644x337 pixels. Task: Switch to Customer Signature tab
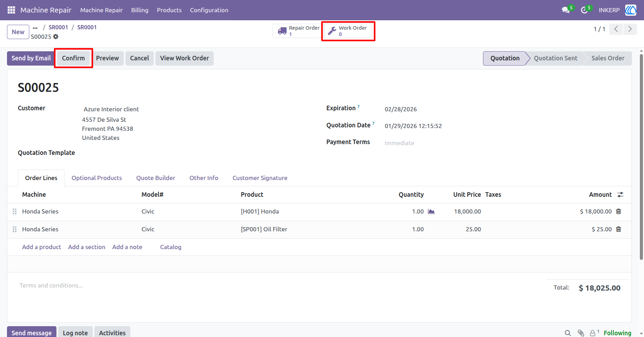pyautogui.click(x=260, y=178)
